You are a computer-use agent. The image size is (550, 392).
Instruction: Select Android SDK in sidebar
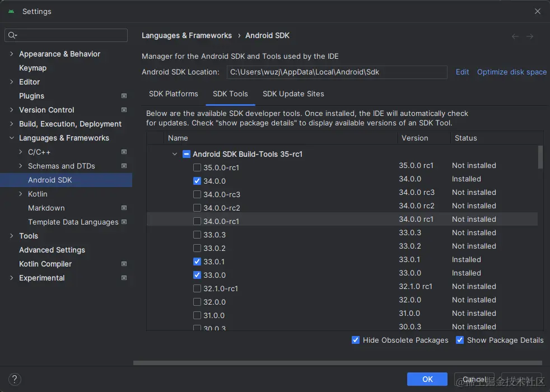[66, 180]
